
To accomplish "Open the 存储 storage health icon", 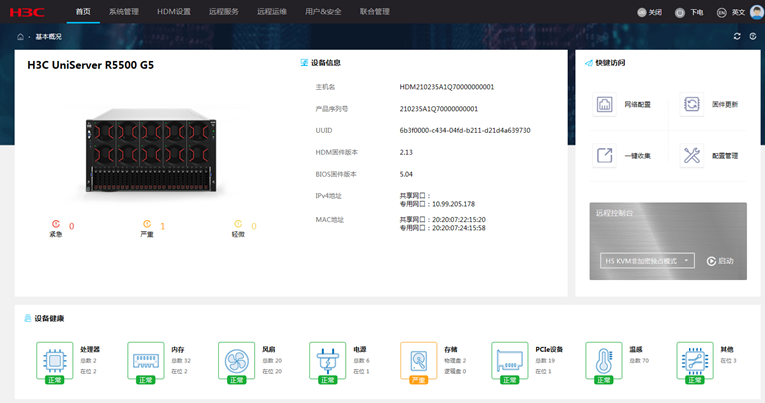I will [419, 361].
